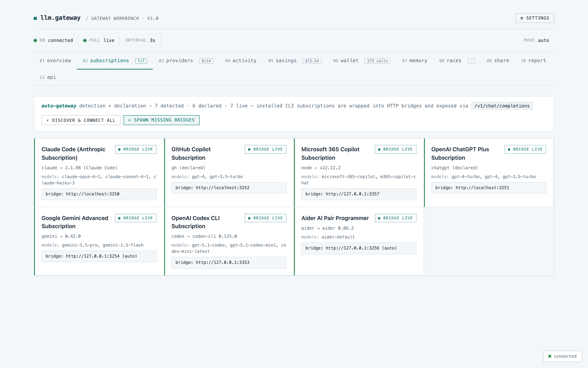This screenshot has width=588, height=368.
Task: Click Claude Code Bridge Live badge
Action: pos(136,149)
